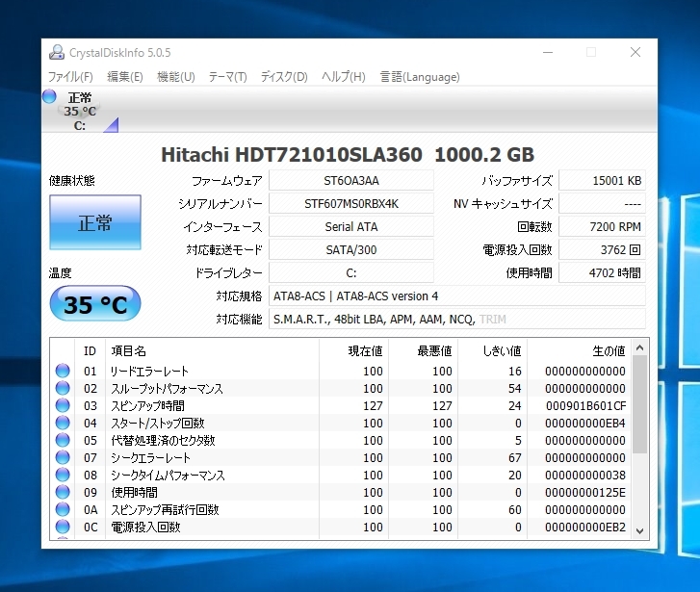The image size is (700, 592).
Task: Click status orb for Read Error Rate row 01
Action: click(x=63, y=371)
